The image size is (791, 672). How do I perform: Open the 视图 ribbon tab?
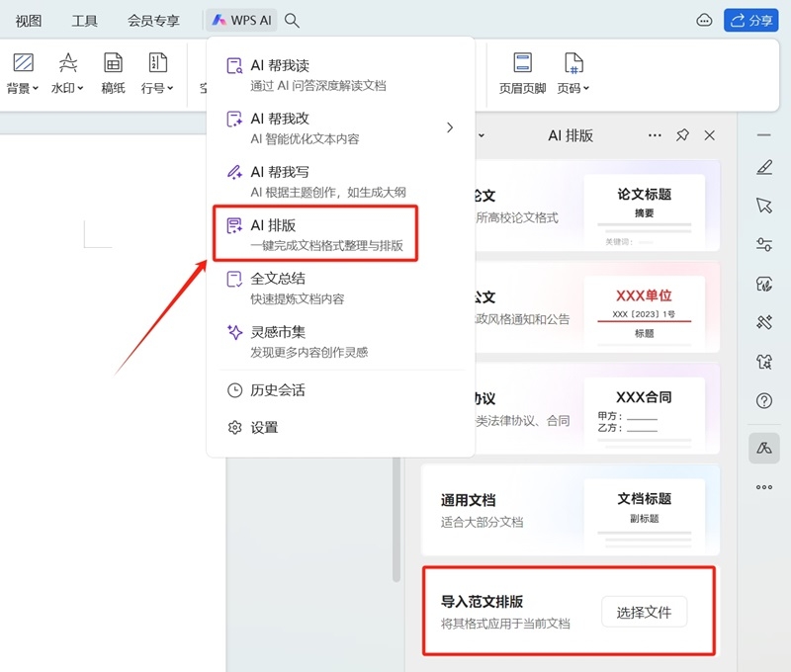point(29,21)
